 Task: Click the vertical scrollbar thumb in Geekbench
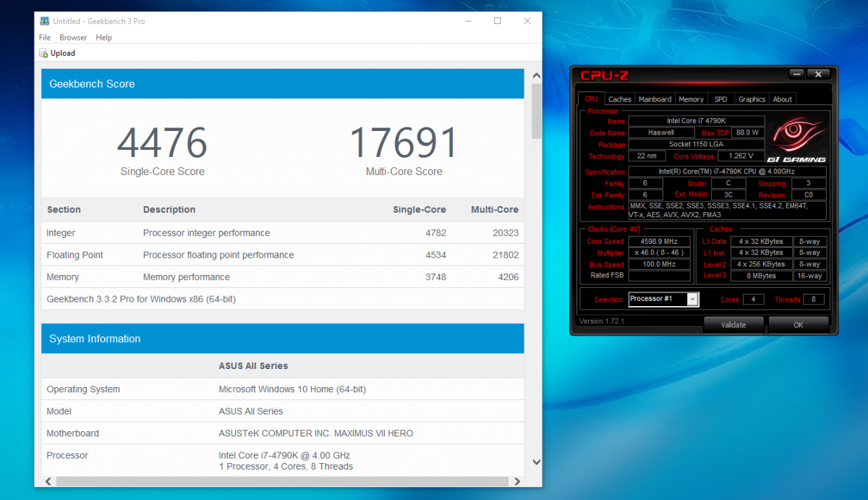click(537, 111)
